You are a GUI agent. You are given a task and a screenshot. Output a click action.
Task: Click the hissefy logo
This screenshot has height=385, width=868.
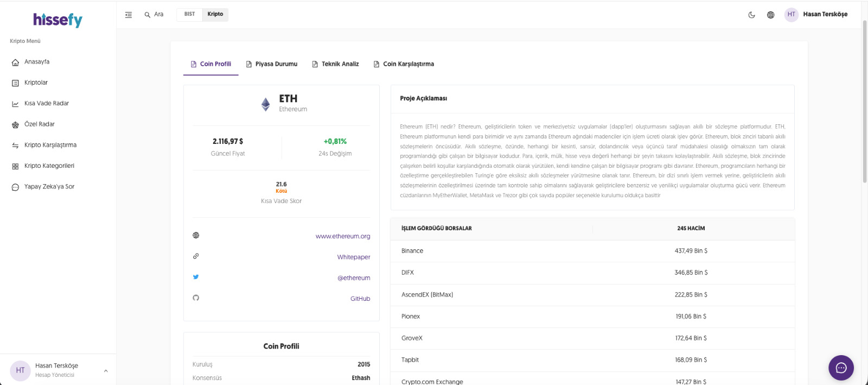pyautogui.click(x=58, y=20)
